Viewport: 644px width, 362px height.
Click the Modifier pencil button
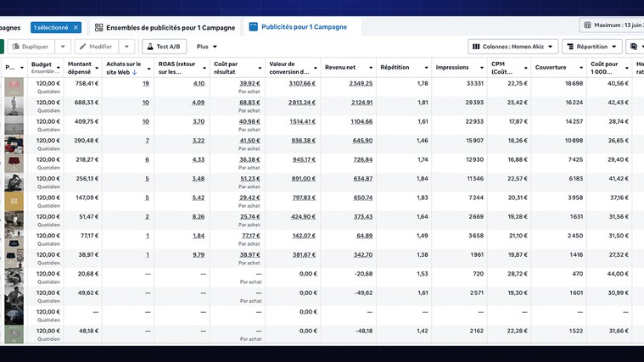point(96,47)
